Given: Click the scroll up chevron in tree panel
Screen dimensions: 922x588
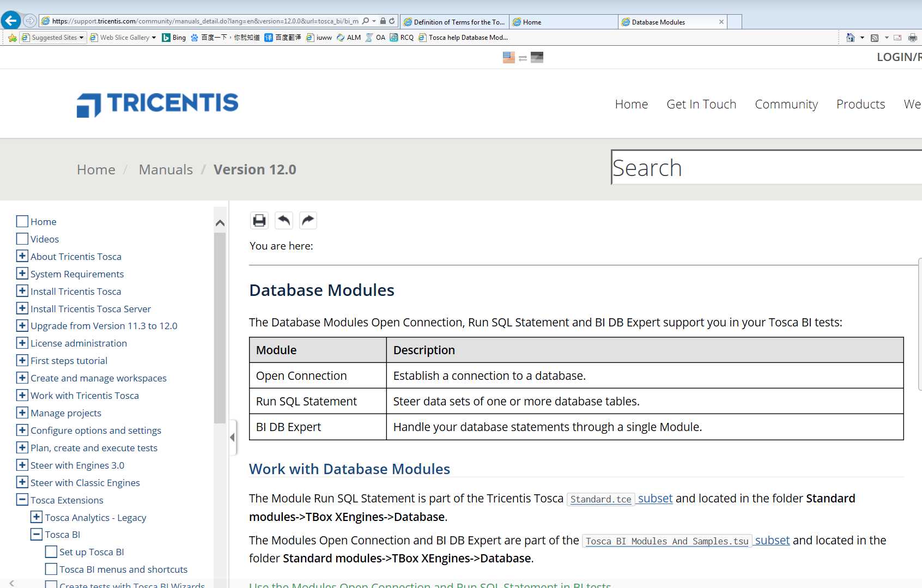Looking at the screenshot, I should (x=220, y=223).
